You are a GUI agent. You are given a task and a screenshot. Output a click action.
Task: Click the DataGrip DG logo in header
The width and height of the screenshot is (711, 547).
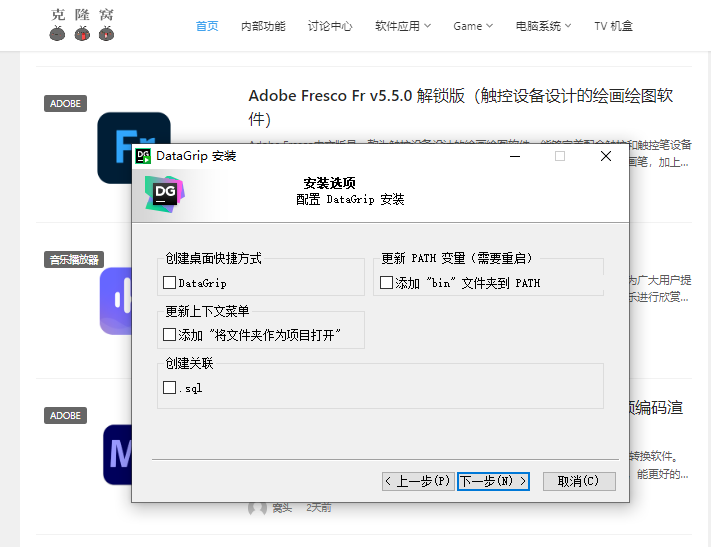click(x=164, y=194)
